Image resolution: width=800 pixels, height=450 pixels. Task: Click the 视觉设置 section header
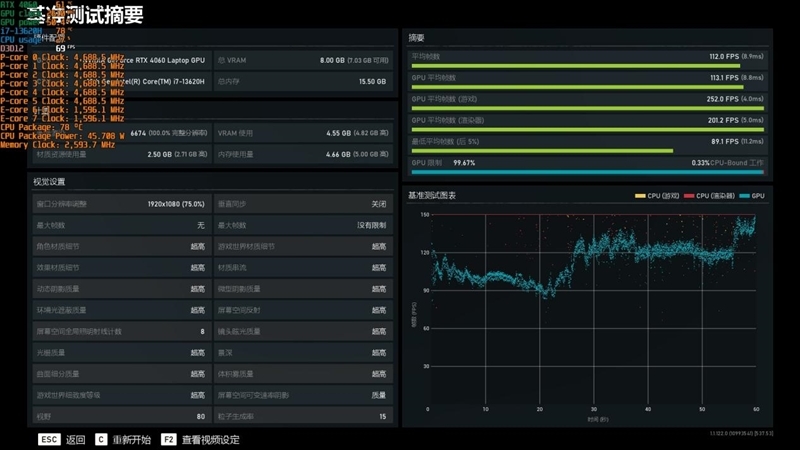pyautogui.click(x=49, y=182)
